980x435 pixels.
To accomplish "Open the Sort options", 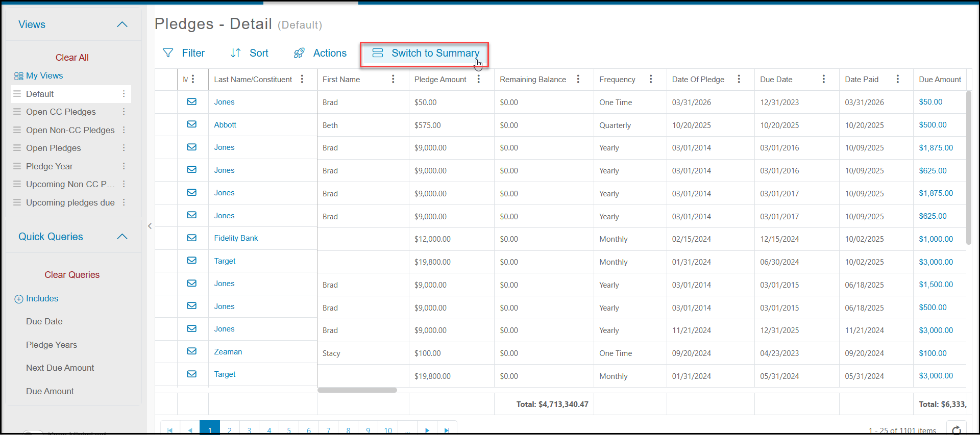I will pos(249,53).
